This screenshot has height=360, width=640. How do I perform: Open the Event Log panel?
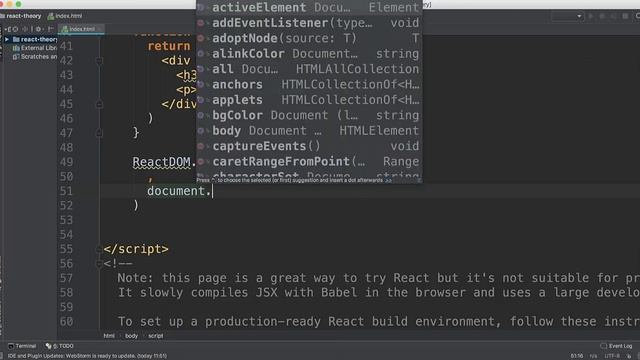coord(616,346)
